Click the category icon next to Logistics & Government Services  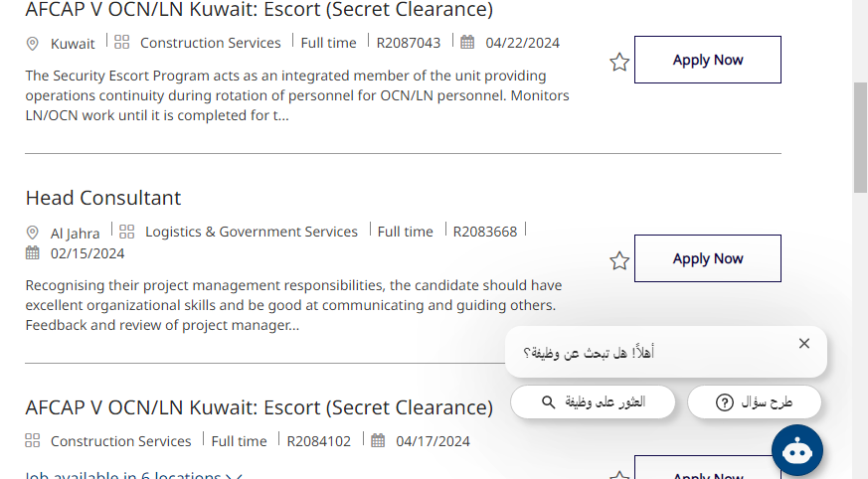(126, 232)
